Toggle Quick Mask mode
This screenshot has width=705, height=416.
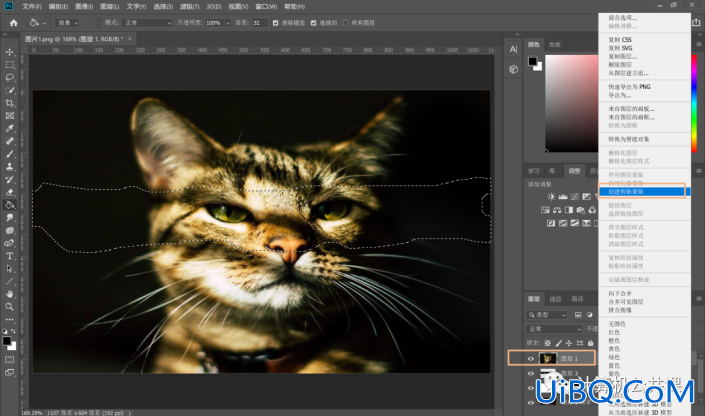coord(9,359)
